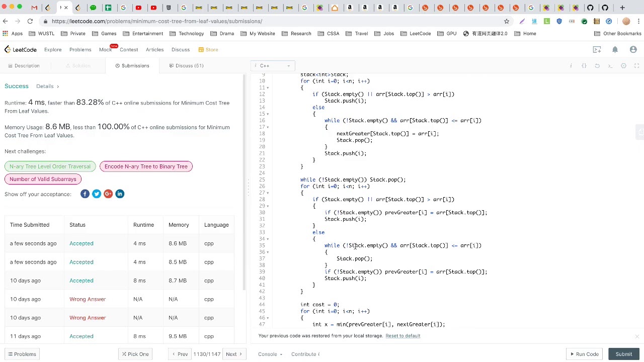The width and height of the screenshot is (644, 362).
Task: Open N-ary Tree Level Order Traversal challenge
Action: tap(50, 166)
